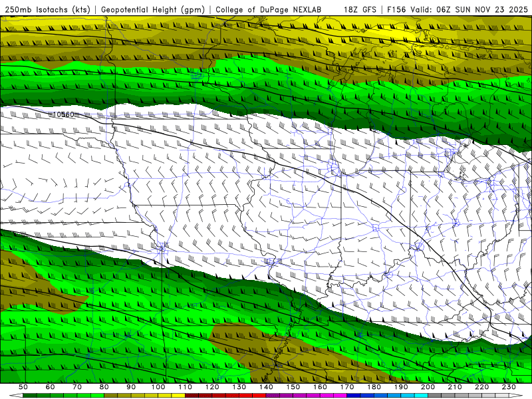This screenshot has height=399, width=532.
Task: Click the 170 value on the color scale
Action: click(346, 387)
